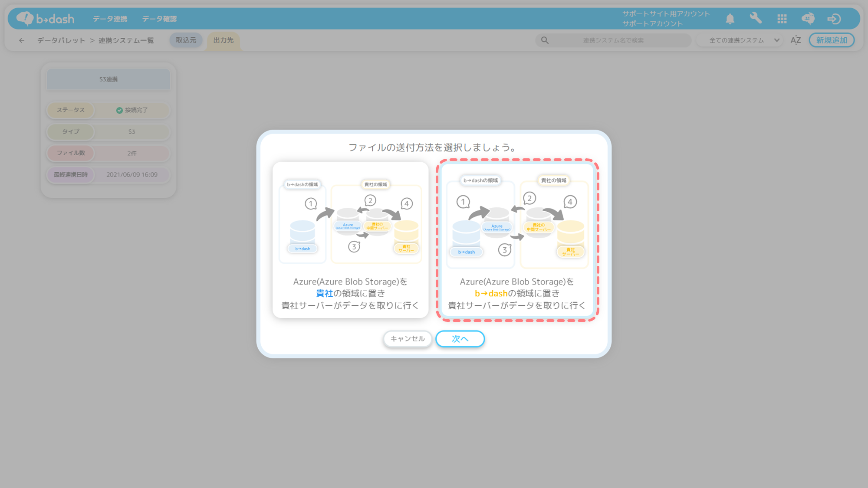
Task: Sort systems with the AZ icon
Action: 796,40
